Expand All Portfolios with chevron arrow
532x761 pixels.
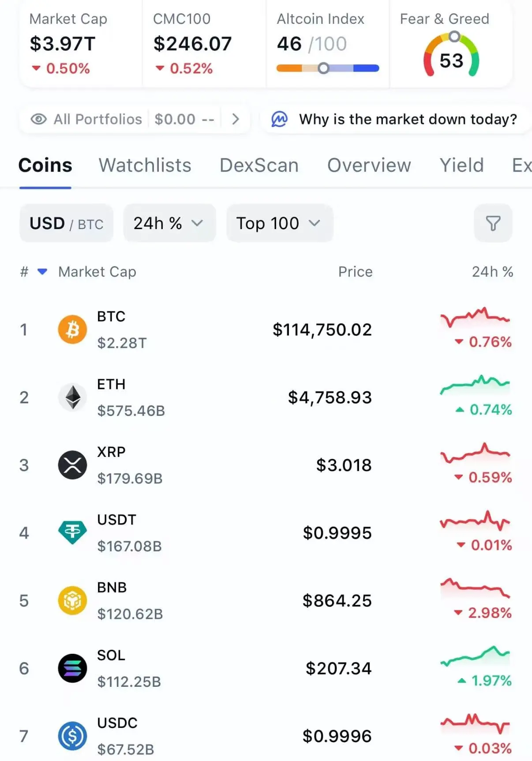coord(236,119)
